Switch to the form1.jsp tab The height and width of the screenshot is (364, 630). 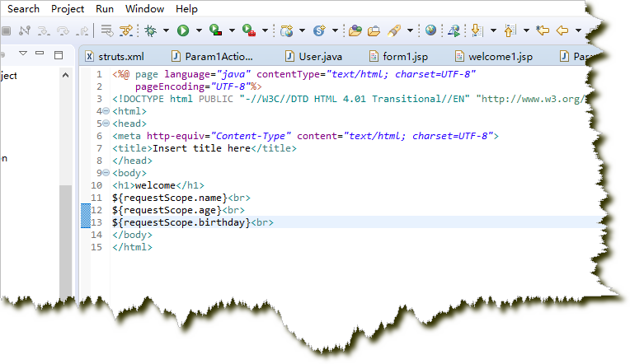click(399, 57)
